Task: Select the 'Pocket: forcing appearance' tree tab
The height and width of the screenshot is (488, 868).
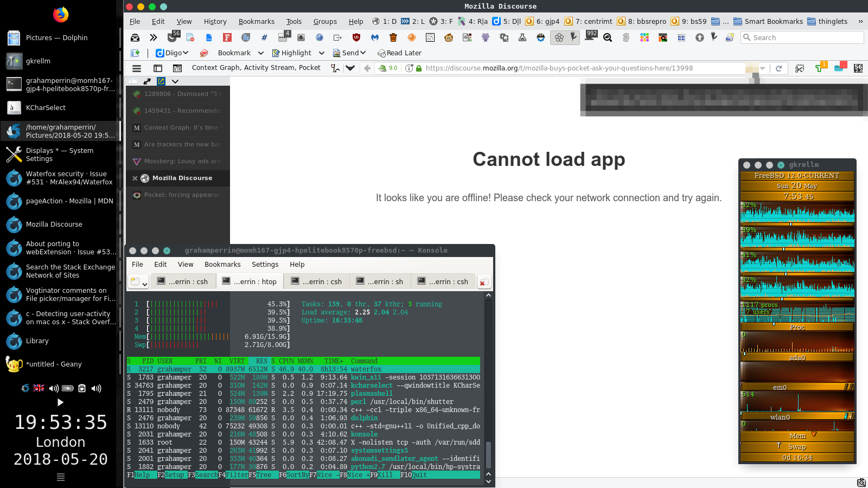Action: (x=178, y=195)
